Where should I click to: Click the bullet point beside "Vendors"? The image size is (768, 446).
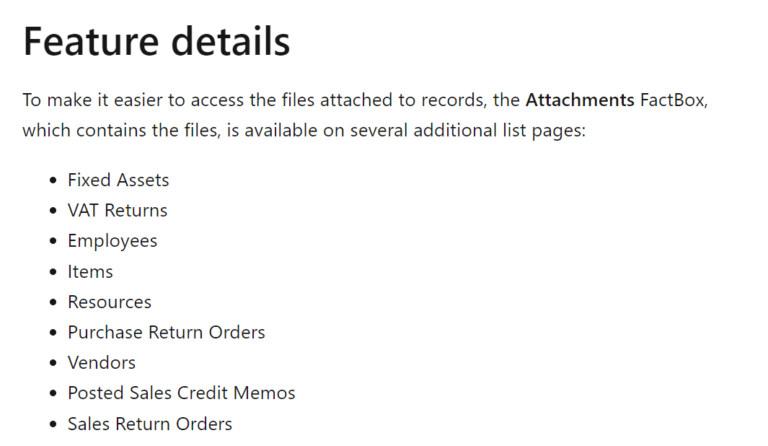[x=52, y=364]
